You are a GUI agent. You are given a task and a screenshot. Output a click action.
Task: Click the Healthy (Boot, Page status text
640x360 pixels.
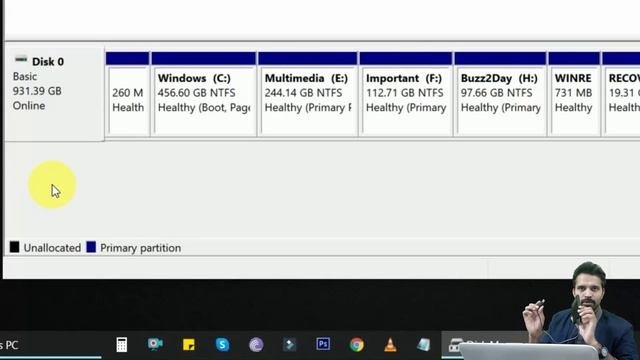point(204,108)
